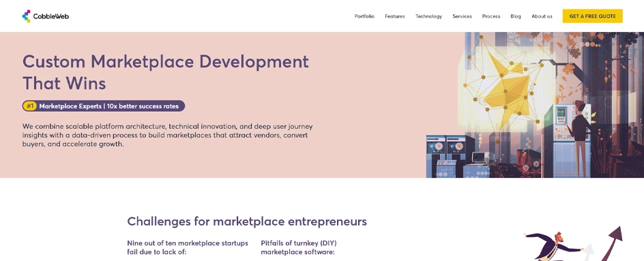Image resolution: width=644 pixels, height=261 pixels.
Task: Click the Custom Marketplace Development That Wins heading
Action: [x=166, y=72]
